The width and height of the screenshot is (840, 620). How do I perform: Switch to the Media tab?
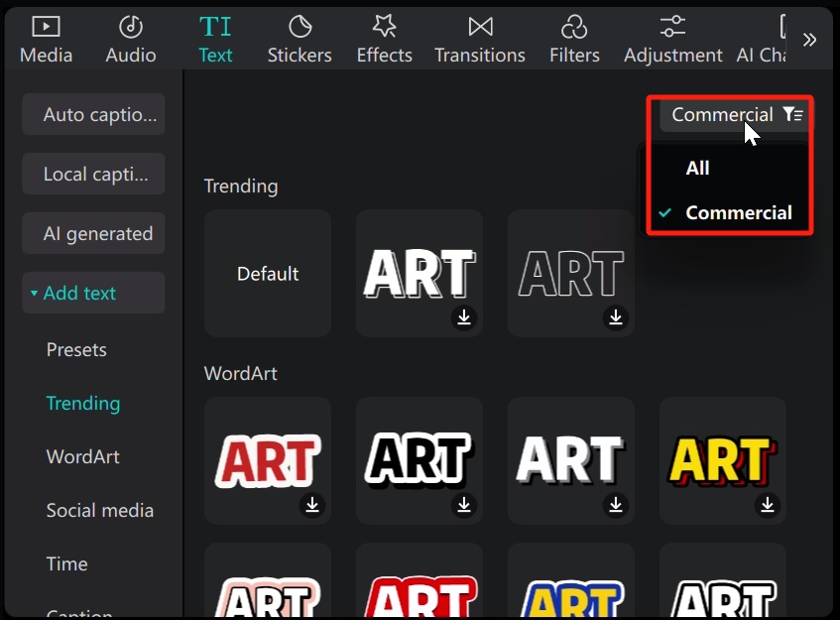point(46,40)
